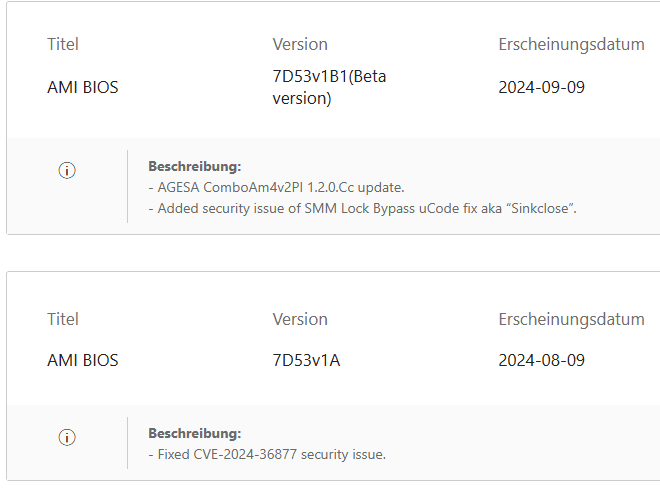Click the Beschreibung label in 7D53v1A entry
This screenshot has height=495, width=660.
coord(195,433)
